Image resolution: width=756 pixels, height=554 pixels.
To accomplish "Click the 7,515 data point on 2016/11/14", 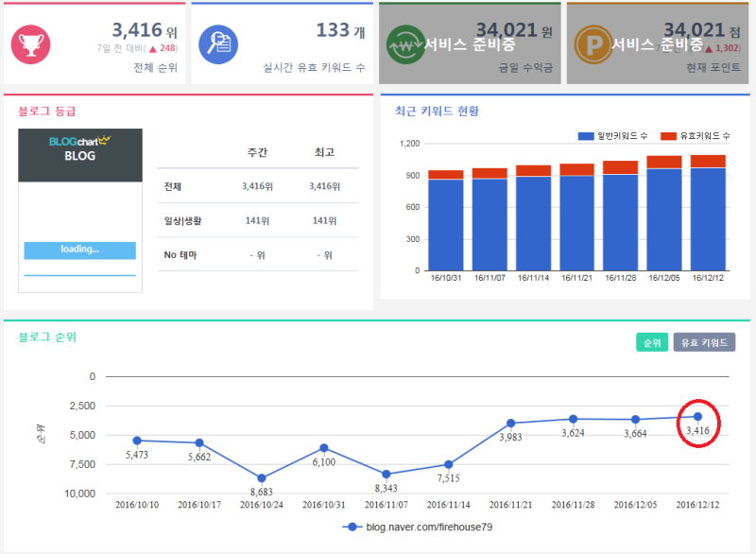I will point(448,464).
